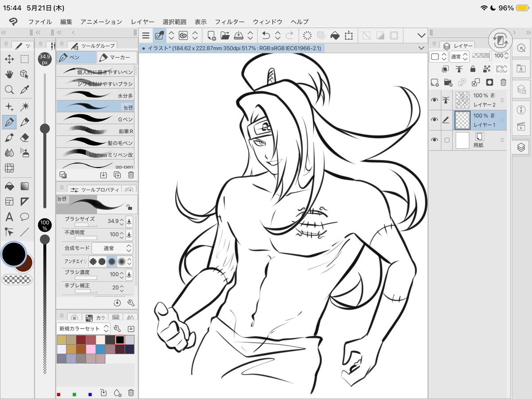The height and width of the screenshot is (399, 532).
Task: Select the Eyedropper tool
Action: click(25, 90)
